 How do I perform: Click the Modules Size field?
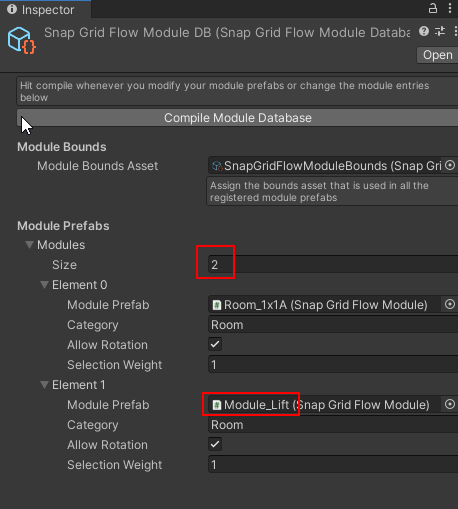point(333,265)
